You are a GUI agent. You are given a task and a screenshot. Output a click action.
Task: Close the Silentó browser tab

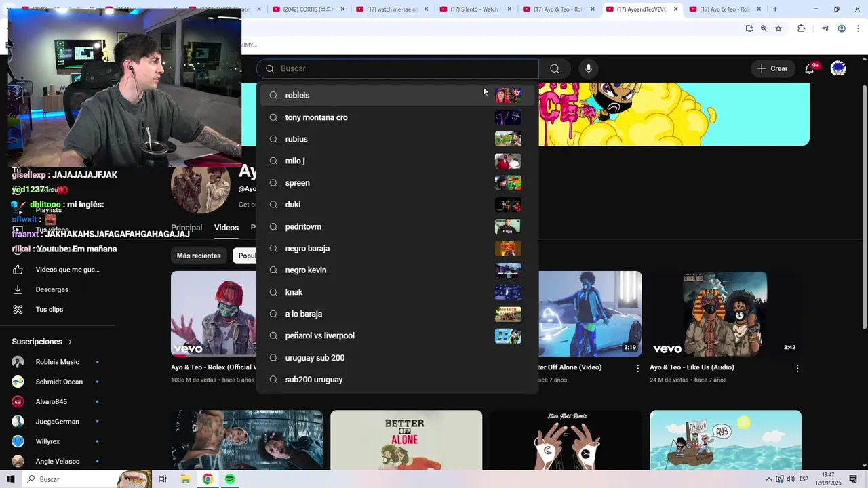click(x=509, y=9)
